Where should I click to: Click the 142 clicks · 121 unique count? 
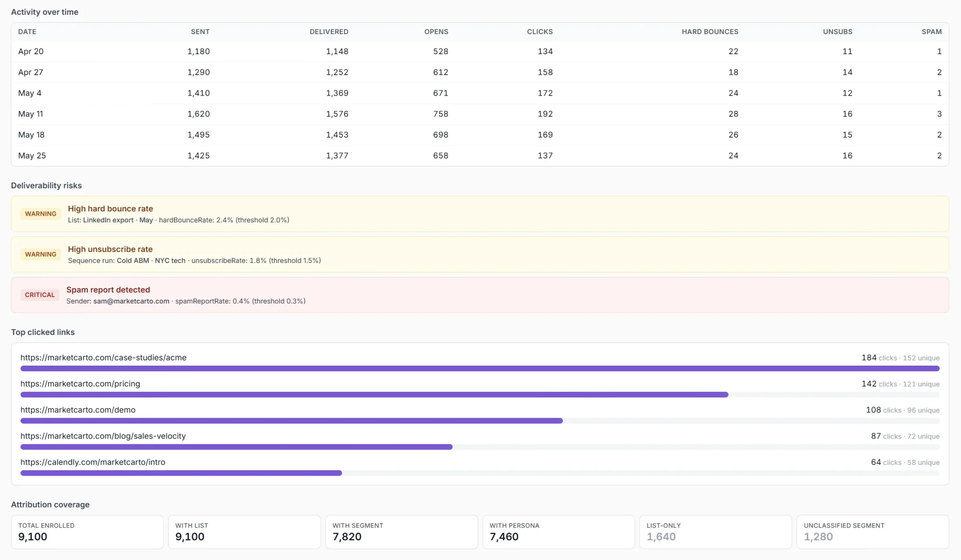pyautogui.click(x=900, y=384)
